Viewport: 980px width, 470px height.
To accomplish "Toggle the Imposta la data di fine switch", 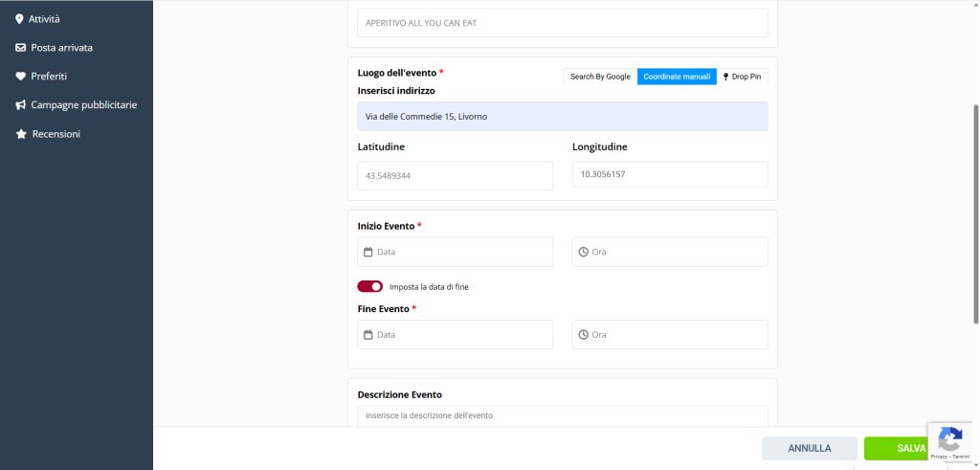I will click(x=369, y=286).
